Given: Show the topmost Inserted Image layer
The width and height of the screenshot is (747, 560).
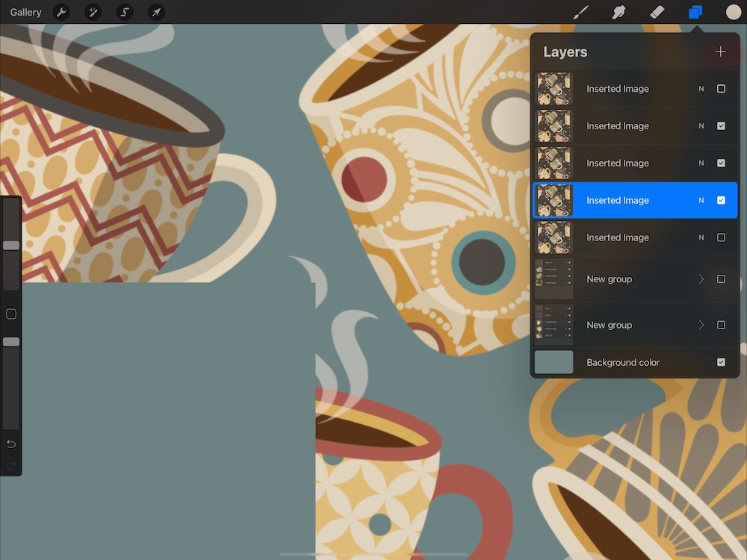Looking at the screenshot, I should [721, 89].
